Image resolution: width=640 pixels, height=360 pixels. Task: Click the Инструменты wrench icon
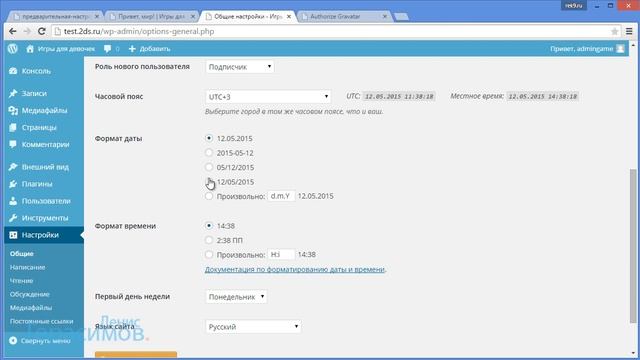(13, 218)
